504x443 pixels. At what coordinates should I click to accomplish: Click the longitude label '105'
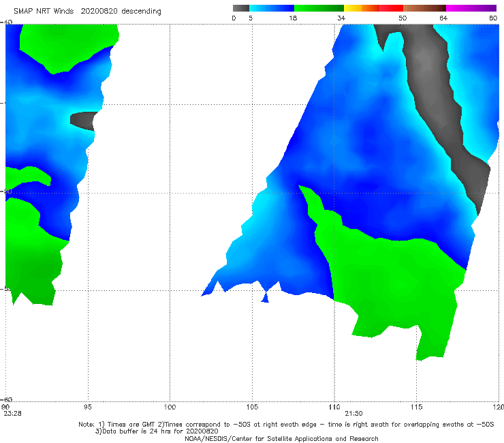click(252, 407)
